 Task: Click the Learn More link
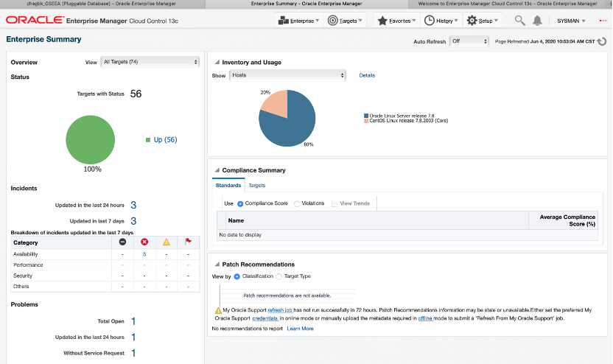coord(301,329)
